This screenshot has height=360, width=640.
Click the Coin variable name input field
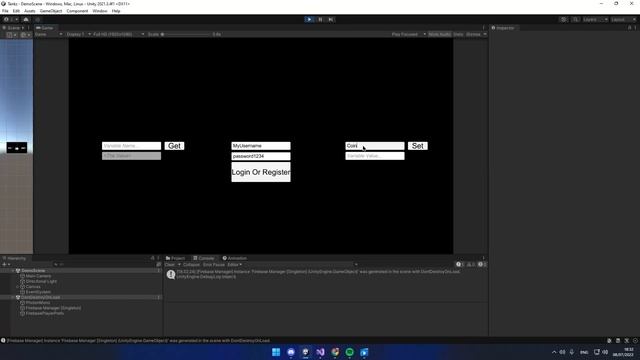pyautogui.click(x=375, y=146)
